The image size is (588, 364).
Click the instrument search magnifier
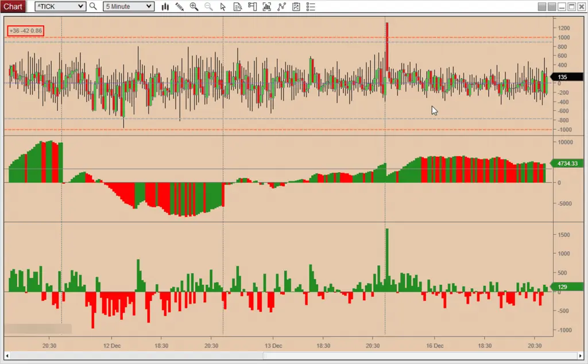(x=93, y=7)
